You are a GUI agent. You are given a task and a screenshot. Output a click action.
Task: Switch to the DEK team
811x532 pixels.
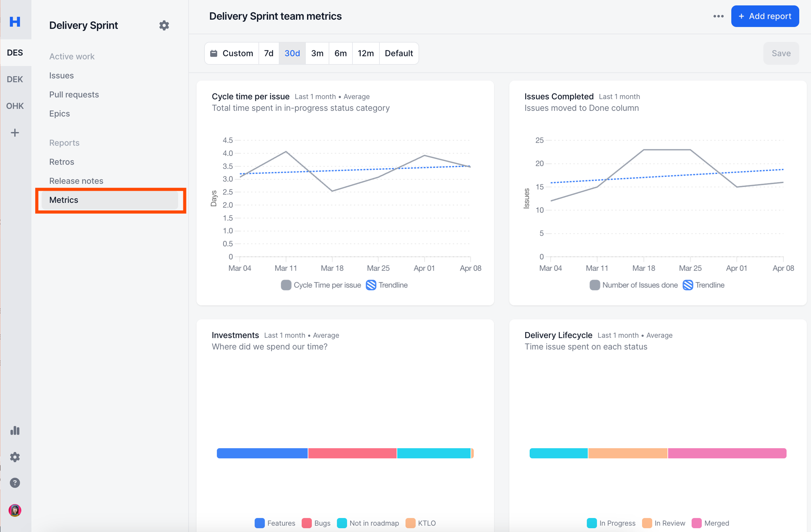[15, 79]
